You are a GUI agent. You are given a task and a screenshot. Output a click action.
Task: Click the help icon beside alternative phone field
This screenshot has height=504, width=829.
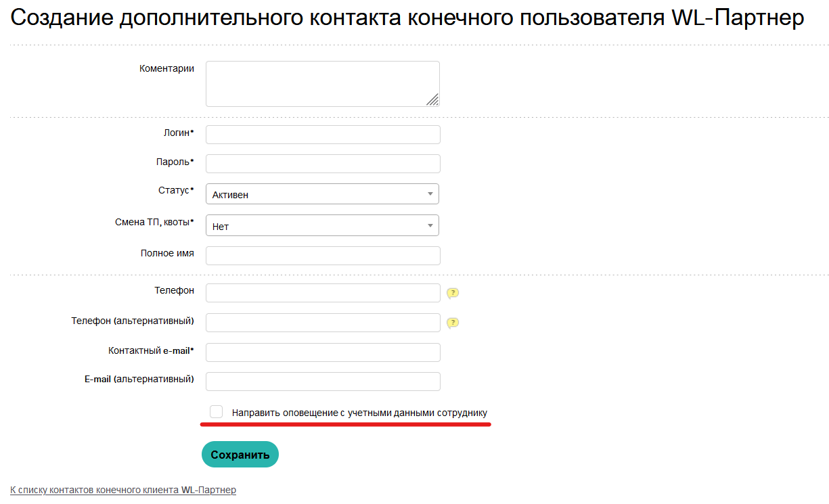[x=453, y=323]
